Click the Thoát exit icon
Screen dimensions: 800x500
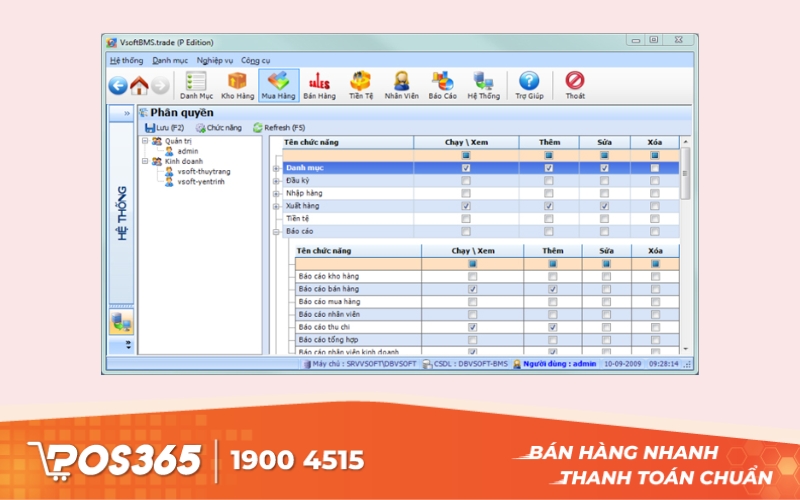[575, 85]
